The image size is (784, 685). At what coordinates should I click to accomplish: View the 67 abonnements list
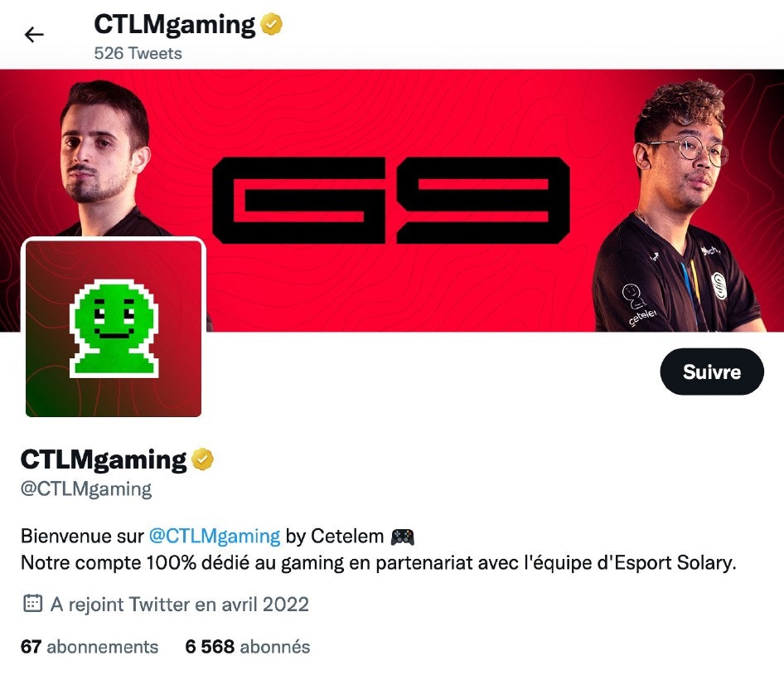pyautogui.click(x=90, y=647)
